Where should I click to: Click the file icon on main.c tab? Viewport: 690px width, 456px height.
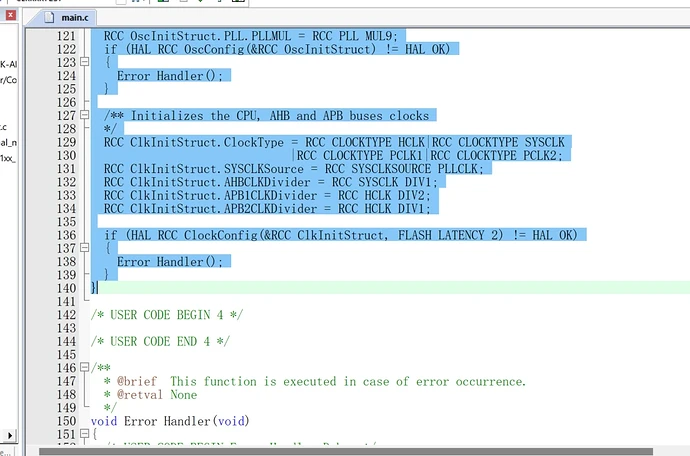(48, 15)
